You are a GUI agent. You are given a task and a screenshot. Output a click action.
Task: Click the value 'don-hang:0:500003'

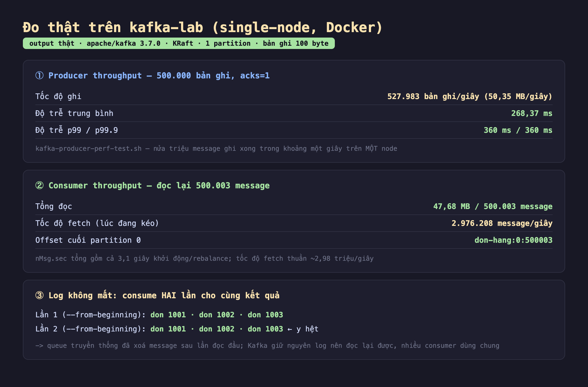click(x=513, y=240)
